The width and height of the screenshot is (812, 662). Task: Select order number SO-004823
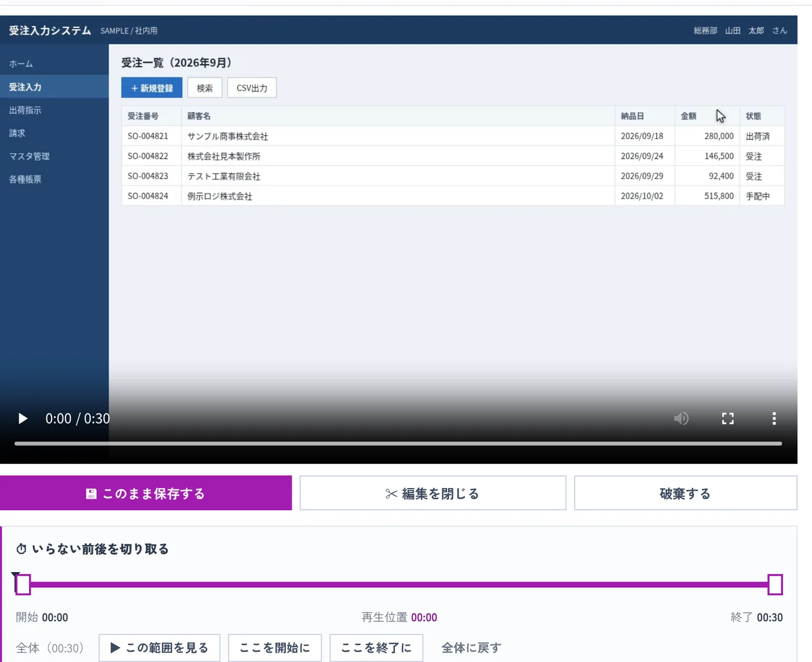(148, 176)
